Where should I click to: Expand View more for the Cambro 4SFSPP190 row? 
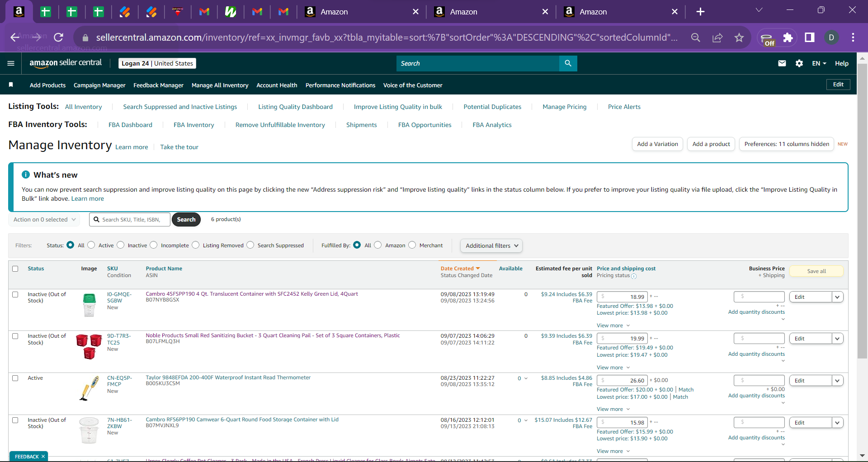tap(613, 325)
